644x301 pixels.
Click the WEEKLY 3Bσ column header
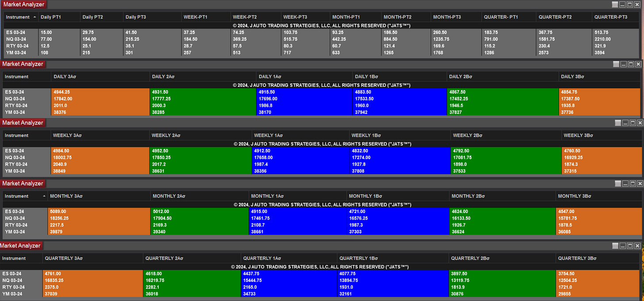click(602, 135)
